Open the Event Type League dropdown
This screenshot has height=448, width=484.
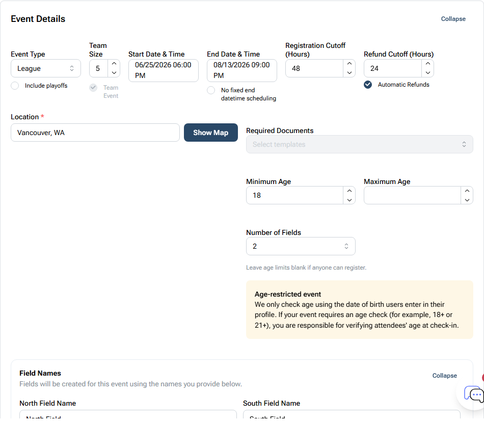(x=46, y=68)
